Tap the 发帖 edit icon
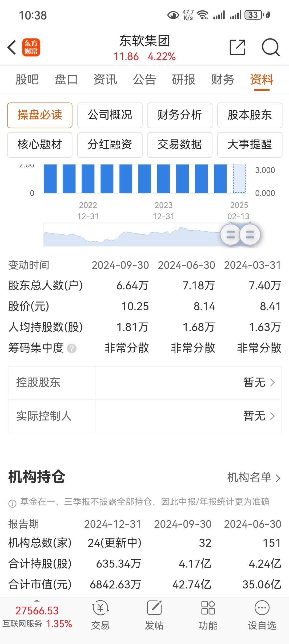 154,608
